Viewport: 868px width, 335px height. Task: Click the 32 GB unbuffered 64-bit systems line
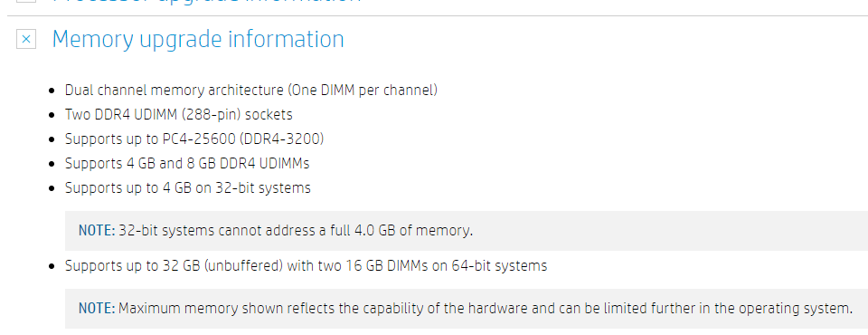306,266
